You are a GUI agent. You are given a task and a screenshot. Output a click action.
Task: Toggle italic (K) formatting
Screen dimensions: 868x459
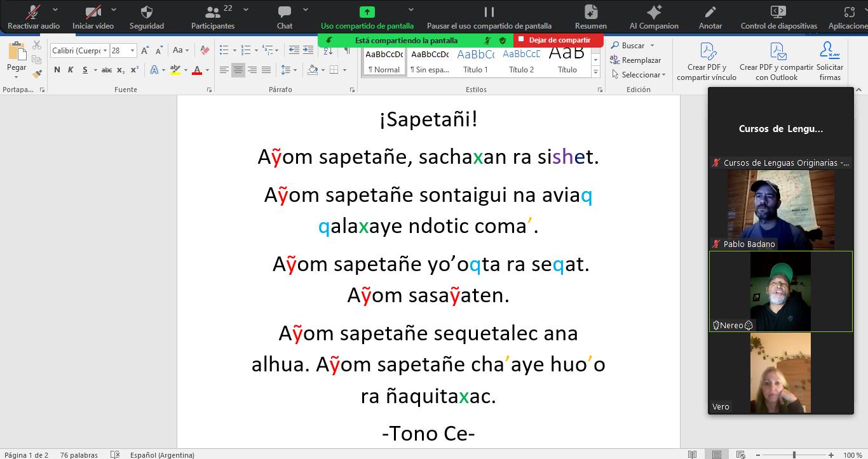coord(71,70)
